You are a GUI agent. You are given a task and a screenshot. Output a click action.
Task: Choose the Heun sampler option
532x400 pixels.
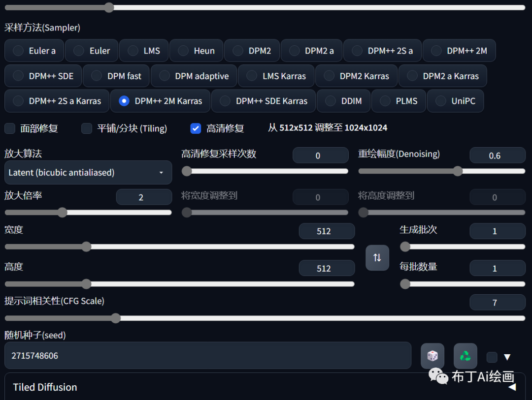coord(196,51)
